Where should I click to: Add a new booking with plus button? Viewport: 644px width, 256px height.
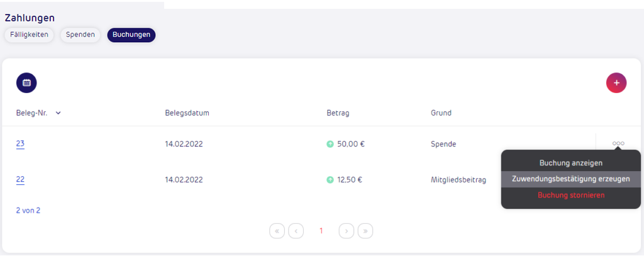pos(616,83)
